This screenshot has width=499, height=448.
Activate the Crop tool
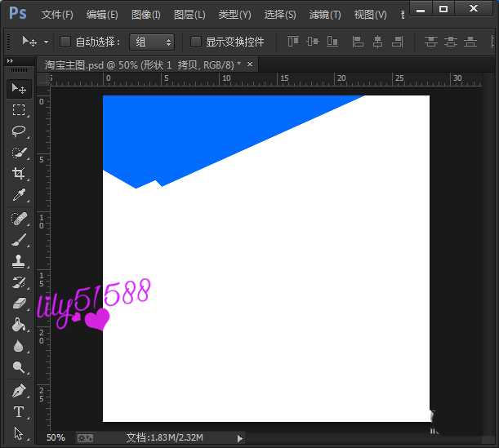pos(18,174)
